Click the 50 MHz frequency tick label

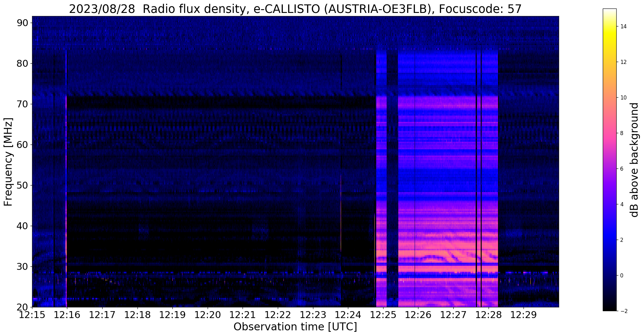click(x=23, y=185)
